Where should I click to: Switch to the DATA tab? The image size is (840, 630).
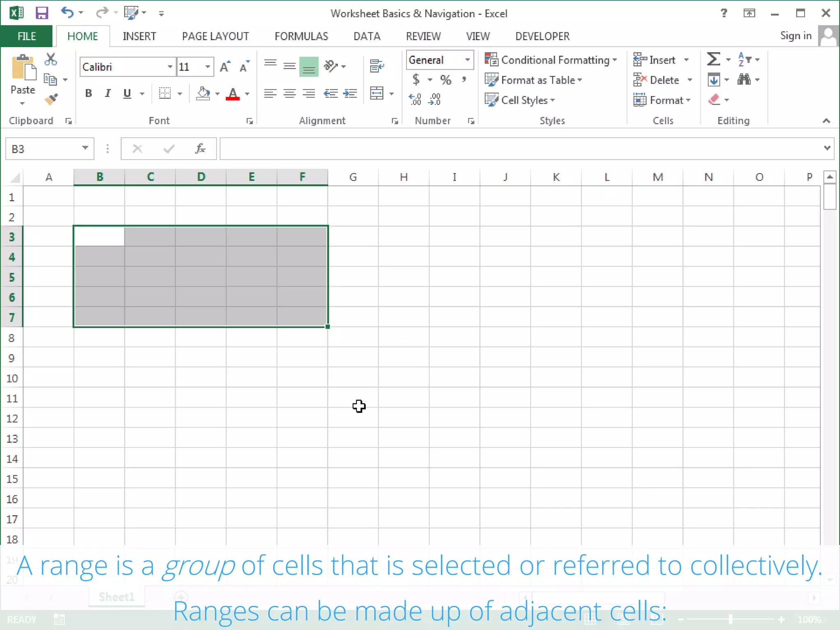[x=367, y=36]
